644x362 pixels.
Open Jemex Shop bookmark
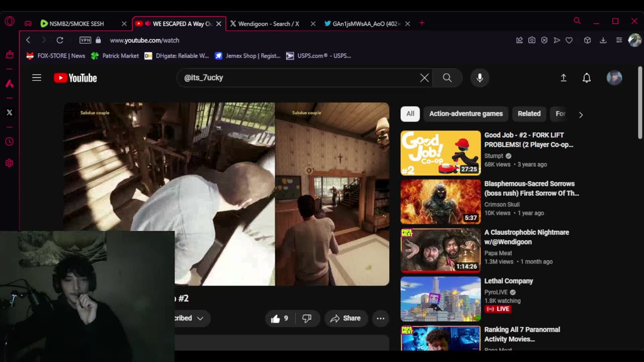248,56
